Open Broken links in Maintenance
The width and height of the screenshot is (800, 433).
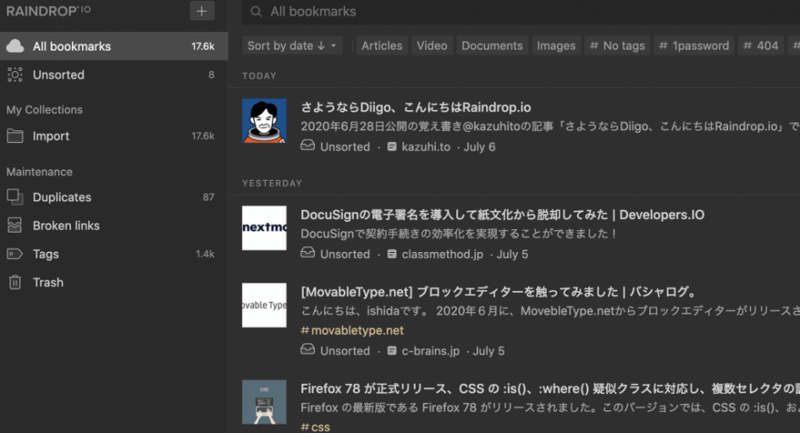(66, 226)
